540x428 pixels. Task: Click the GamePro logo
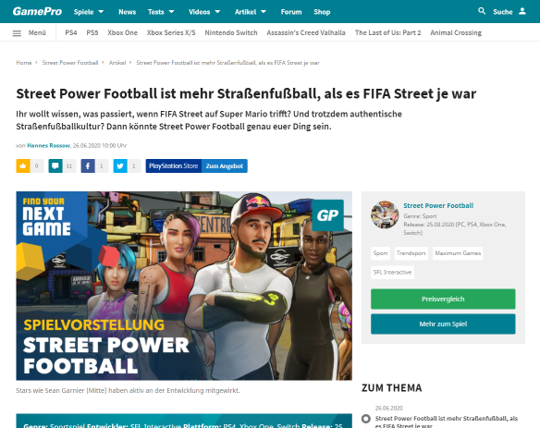pos(37,11)
